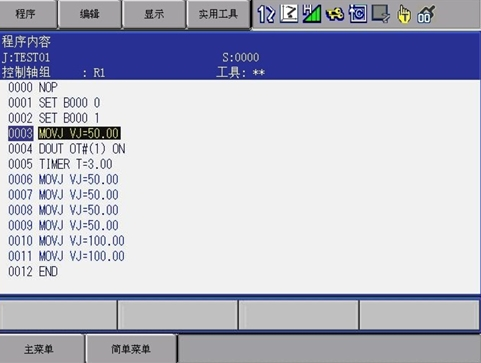Image resolution: width=481 pixels, height=363 pixels.
Task: Click the job name J:TEST01
Action: (26, 57)
